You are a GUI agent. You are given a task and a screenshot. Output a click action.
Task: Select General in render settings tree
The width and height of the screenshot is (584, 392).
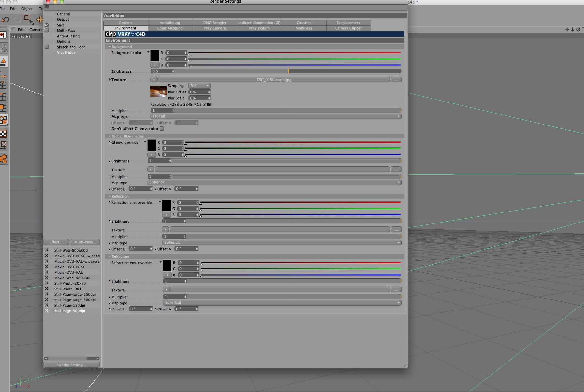click(63, 14)
